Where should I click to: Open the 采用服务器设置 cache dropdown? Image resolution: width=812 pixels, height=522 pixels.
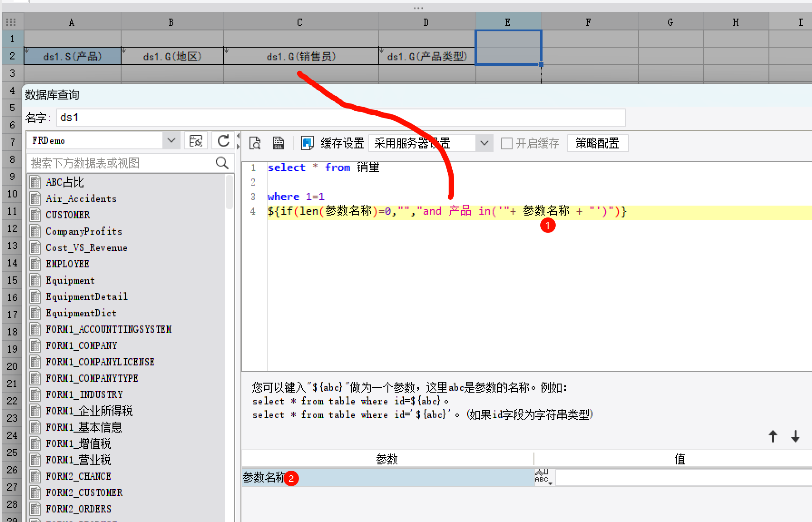(x=484, y=143)
